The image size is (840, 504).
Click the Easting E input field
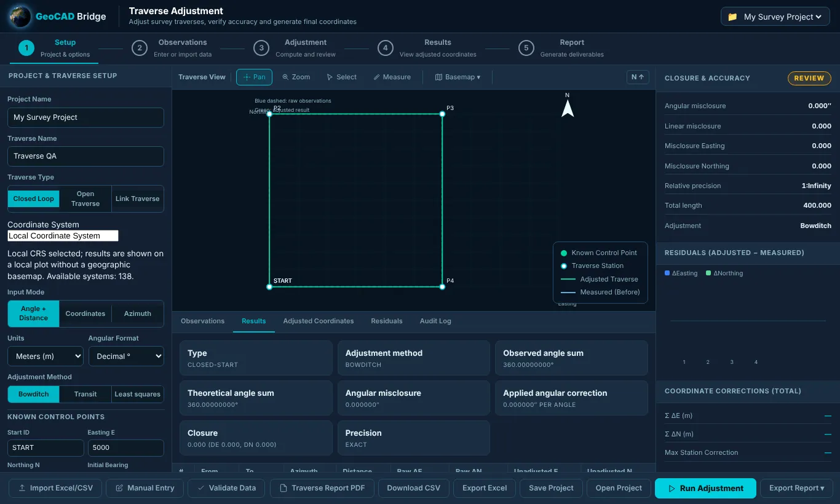pyautogui.click(x=126, y=447)
